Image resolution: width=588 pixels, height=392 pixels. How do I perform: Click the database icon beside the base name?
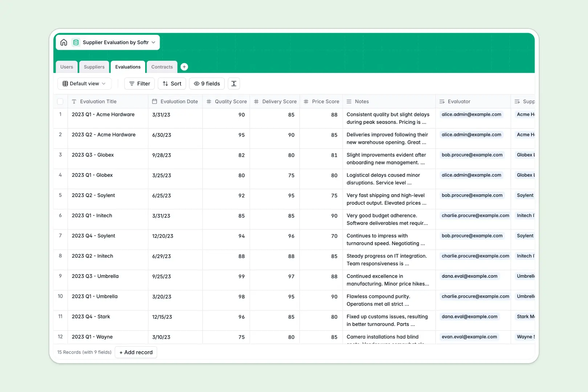[76, 42]
